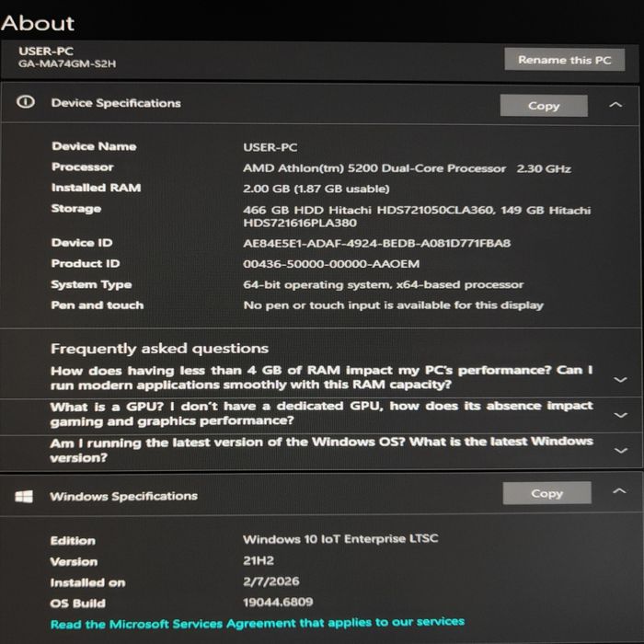Image resolution: width=644 pixels, height=644 pixels.
Task: Click the Installed on label
Action: tap(88, 582)
